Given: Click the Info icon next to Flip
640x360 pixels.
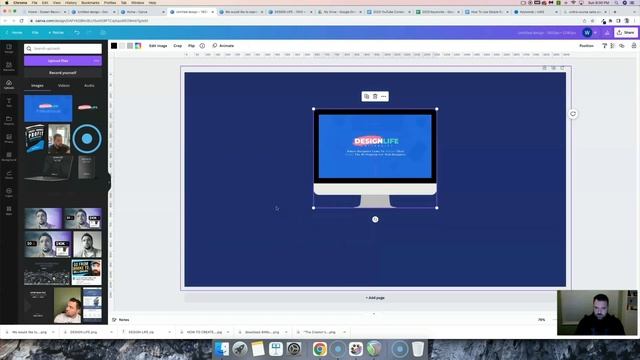Looking at the screenshot, I should 202,46.
